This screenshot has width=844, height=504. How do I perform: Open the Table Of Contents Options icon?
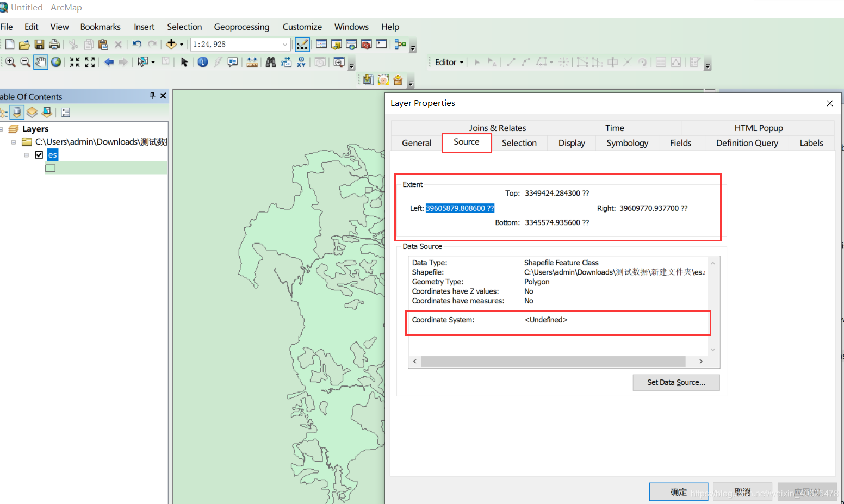pos(66,113)
